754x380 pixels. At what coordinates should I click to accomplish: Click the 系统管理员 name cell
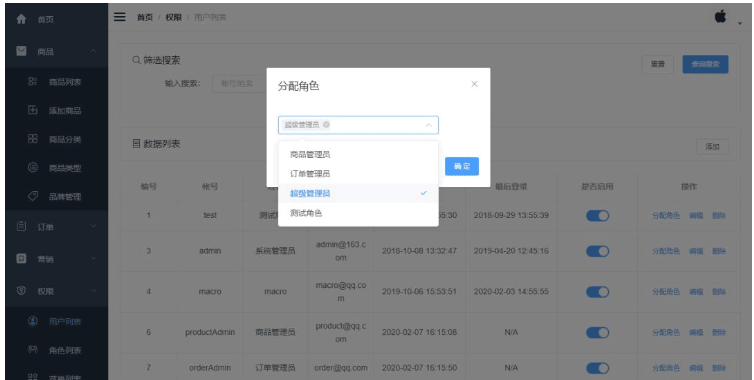point(276,251)
